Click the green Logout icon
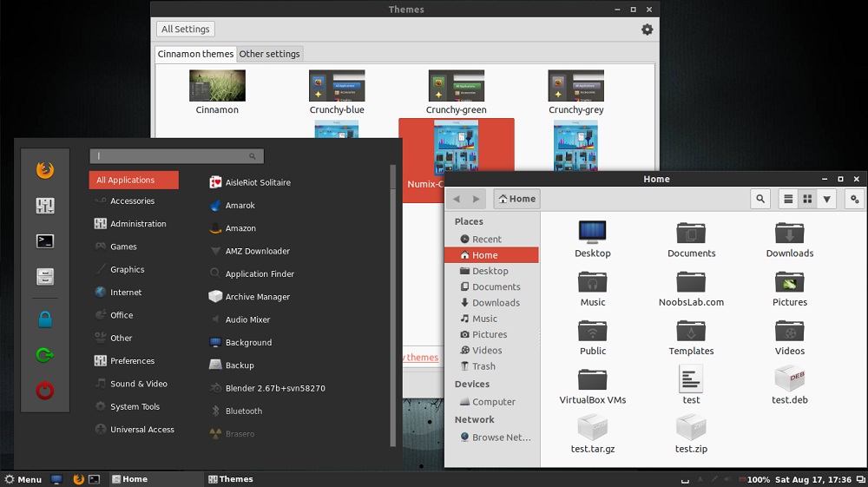The image size is (868, 487). pos(45,355)
